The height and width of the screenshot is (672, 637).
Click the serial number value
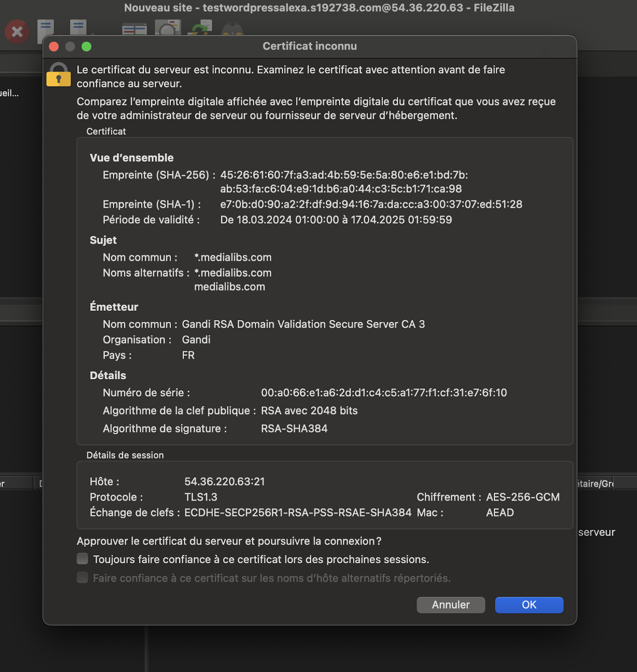click(384, 392)
